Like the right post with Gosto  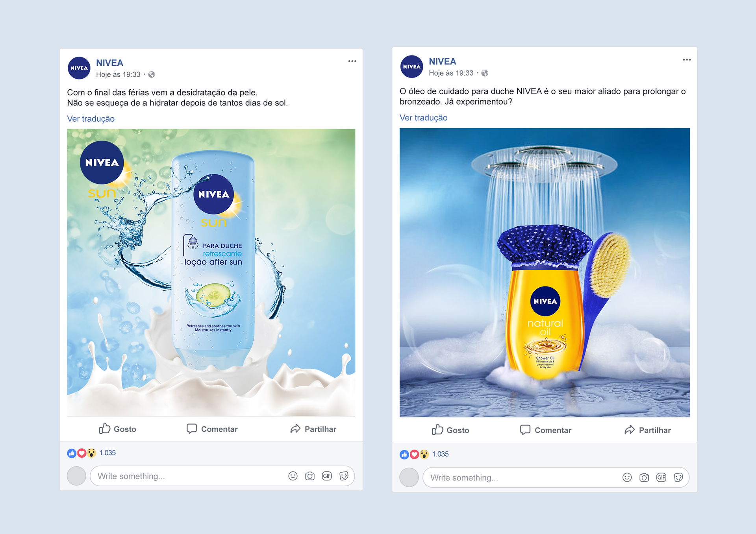[450, 430]
